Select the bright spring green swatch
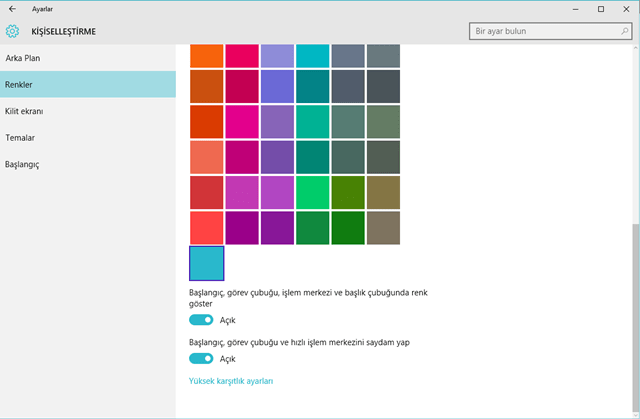This screenshot has width=640, height=419. (x=313, y=193)
